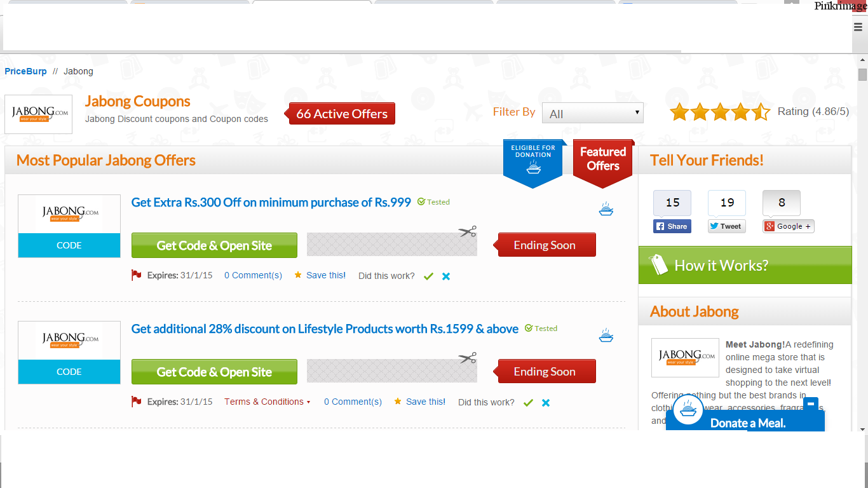Click the Tested badge on the 28% discount offer
868x488 pixels.
point(541,329)
